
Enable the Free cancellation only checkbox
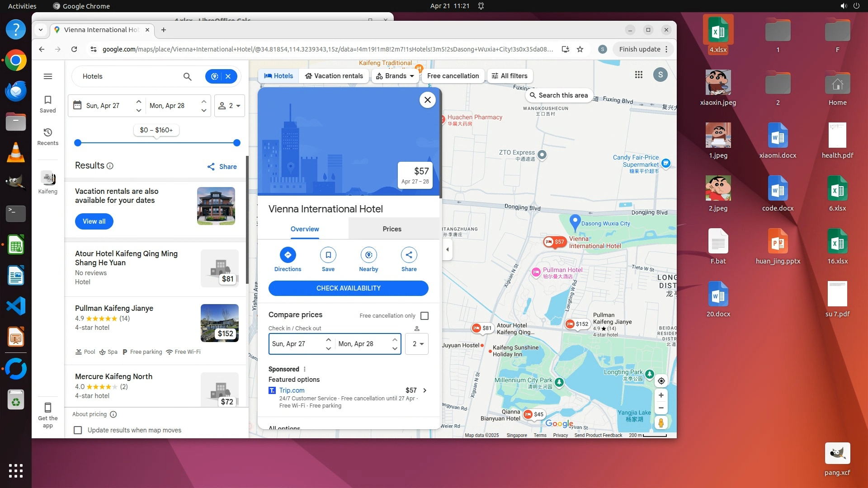[x=424, y=316]
